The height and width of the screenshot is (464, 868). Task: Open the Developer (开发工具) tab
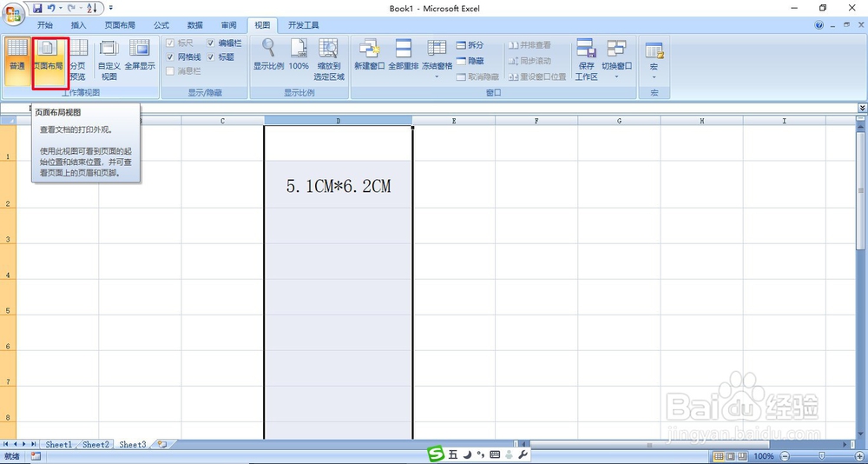[x=303, y=25]
